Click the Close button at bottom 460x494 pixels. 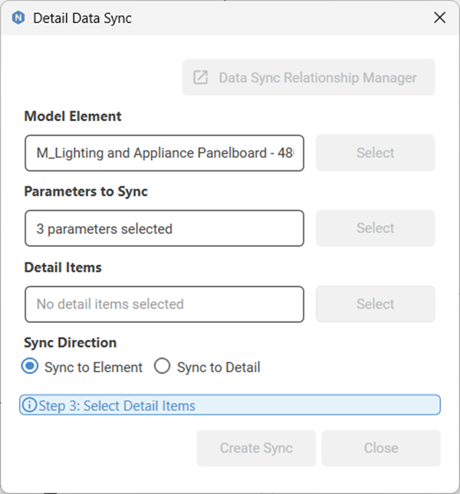(x=381, y=448)
